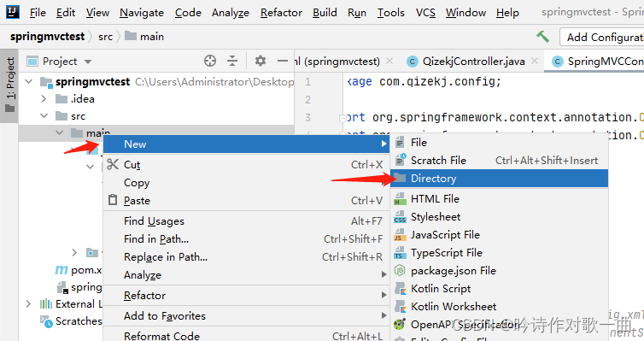Open the View menu
The image size is (644, 341).
click(97, 13)
